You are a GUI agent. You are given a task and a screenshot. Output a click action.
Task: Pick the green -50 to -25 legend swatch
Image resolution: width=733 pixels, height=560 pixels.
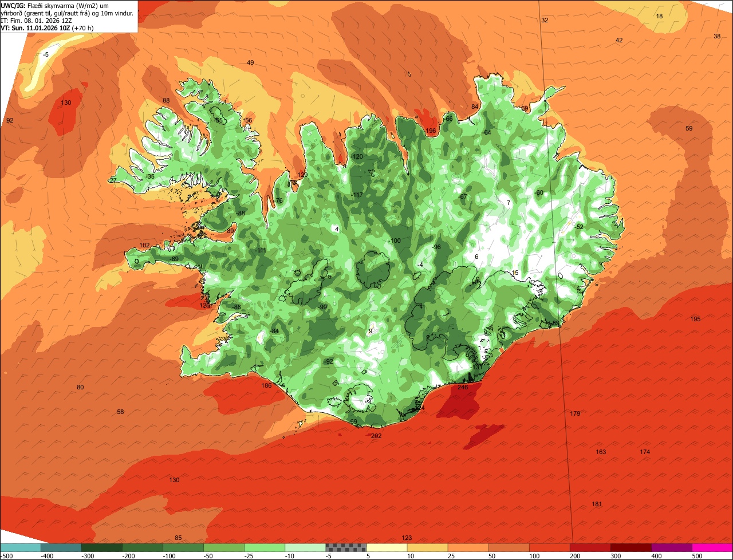click(224, 547)
